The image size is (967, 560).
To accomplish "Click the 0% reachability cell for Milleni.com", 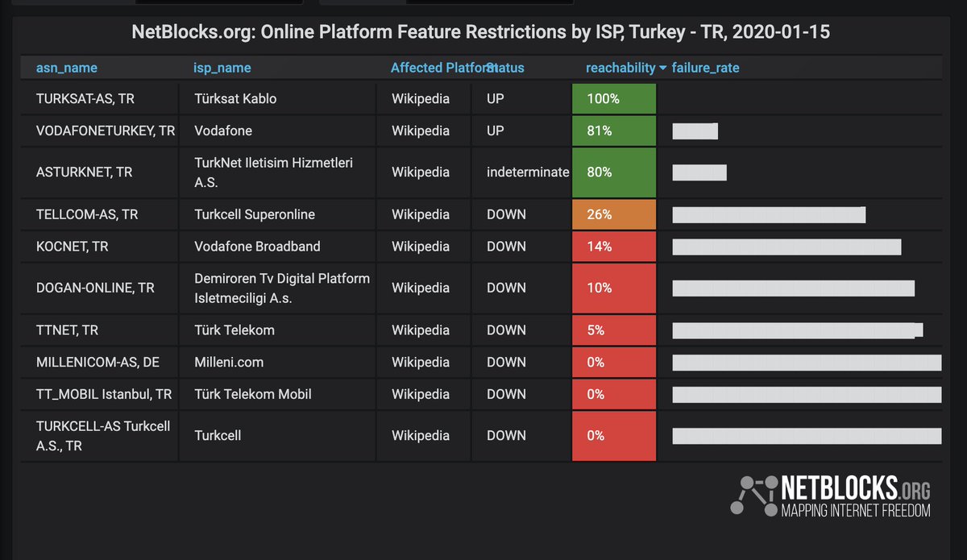I will tap(615, 363).
